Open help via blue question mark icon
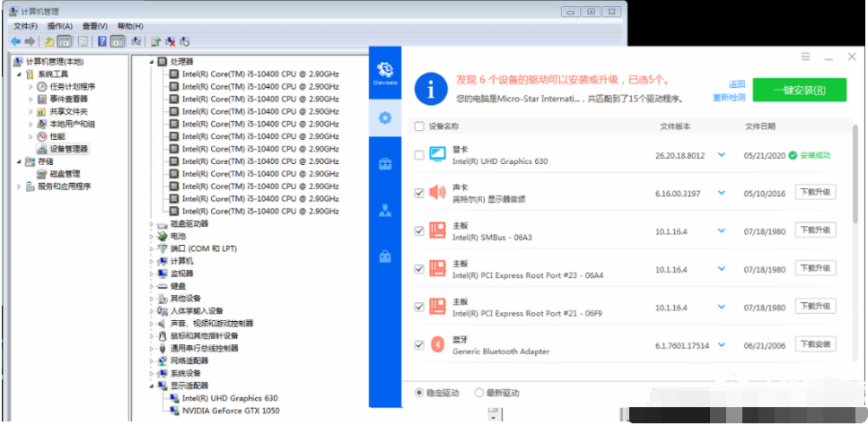Screen dimensions: 868x426 (101, 41)
